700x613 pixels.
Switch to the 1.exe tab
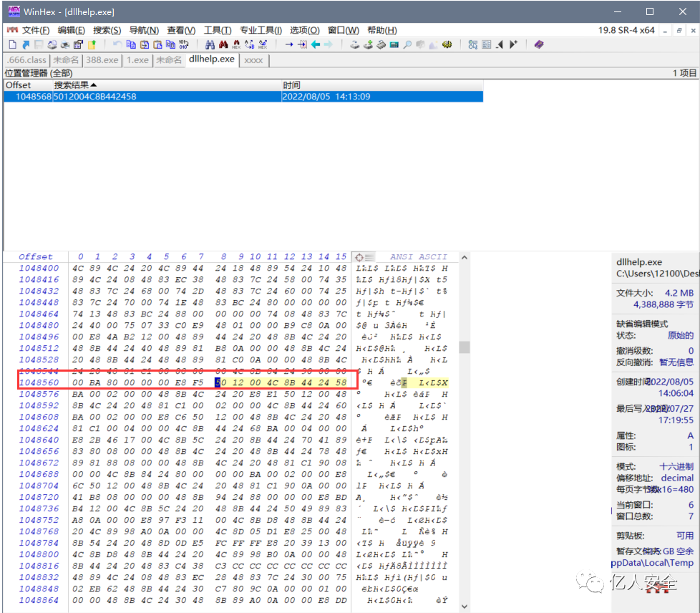click(137, 60)
